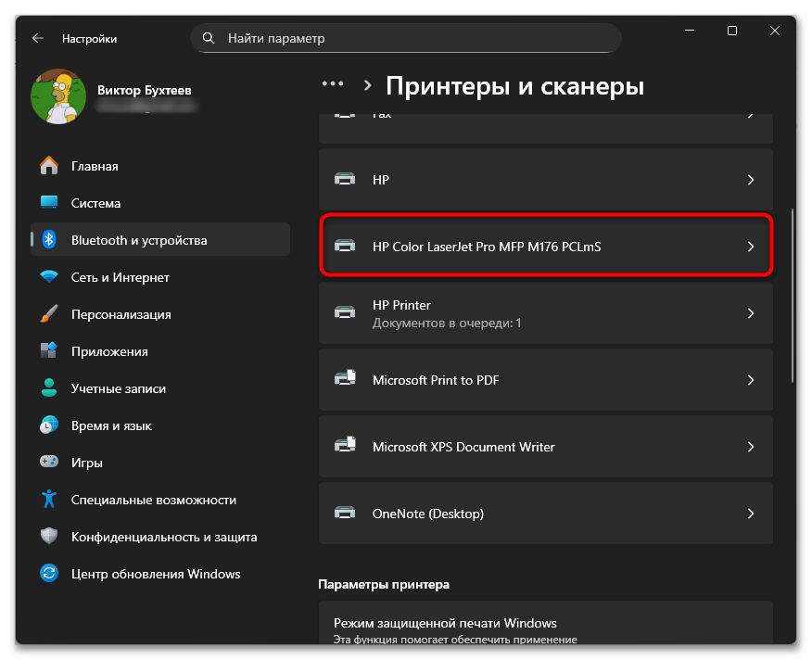Maximize the Настройки window
The image size is (812, 660).
point(731,32)
